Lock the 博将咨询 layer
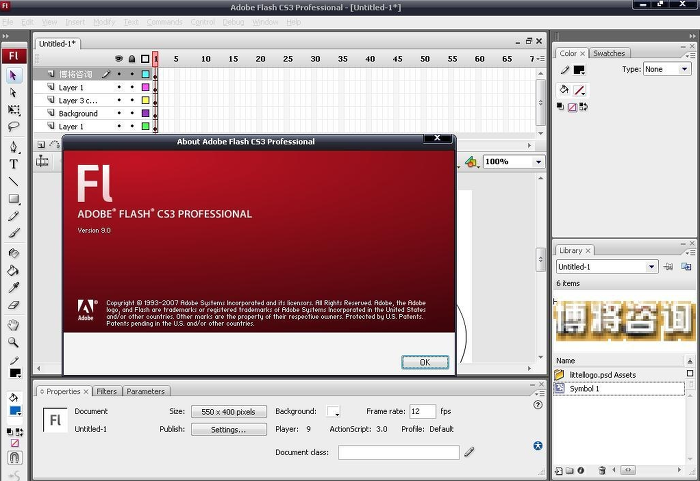This screenshot has height=481, width=700. [x=132, y=74]
